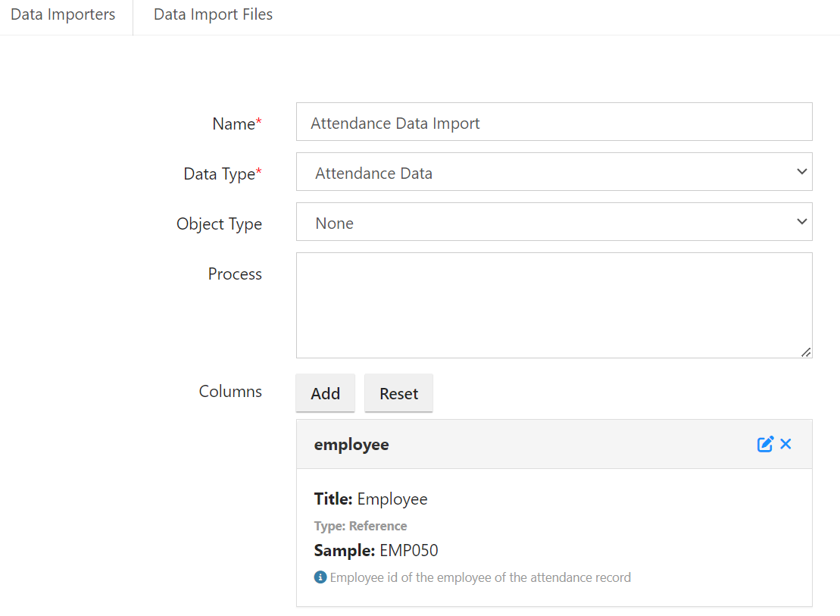Screen dimensions: 840x616
Task: Click the Add button to create a column
Action: click(x=325, y=393)
